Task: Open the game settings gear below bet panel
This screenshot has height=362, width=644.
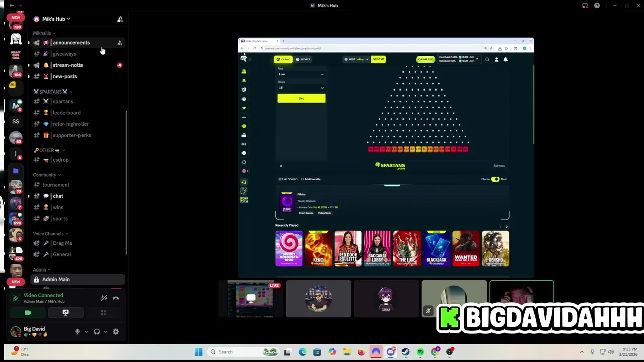Action: click(x=281, y=166)
